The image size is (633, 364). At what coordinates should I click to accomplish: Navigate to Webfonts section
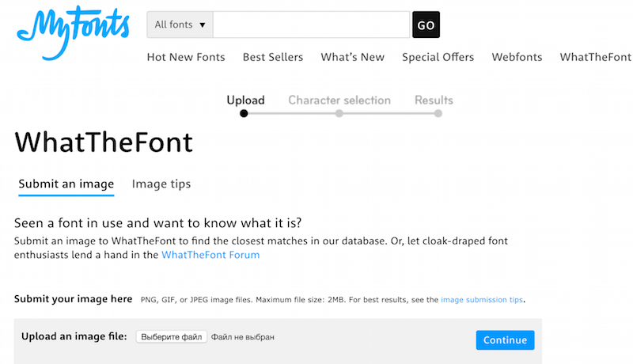click(x=517, y=57)
